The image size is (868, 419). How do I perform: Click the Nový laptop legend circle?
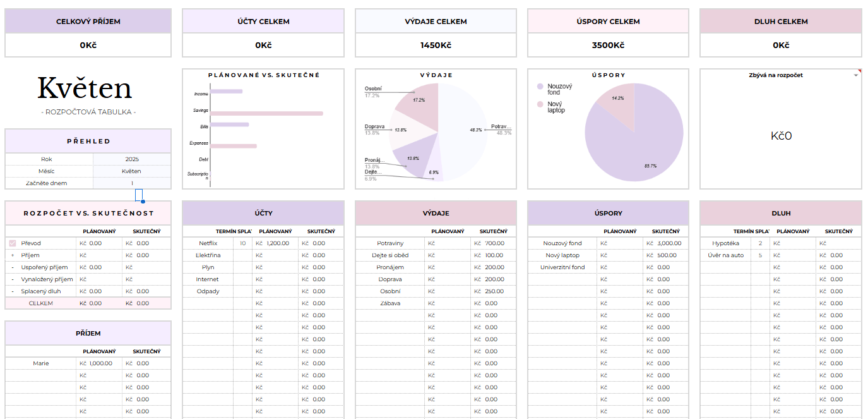coord(540,104)
